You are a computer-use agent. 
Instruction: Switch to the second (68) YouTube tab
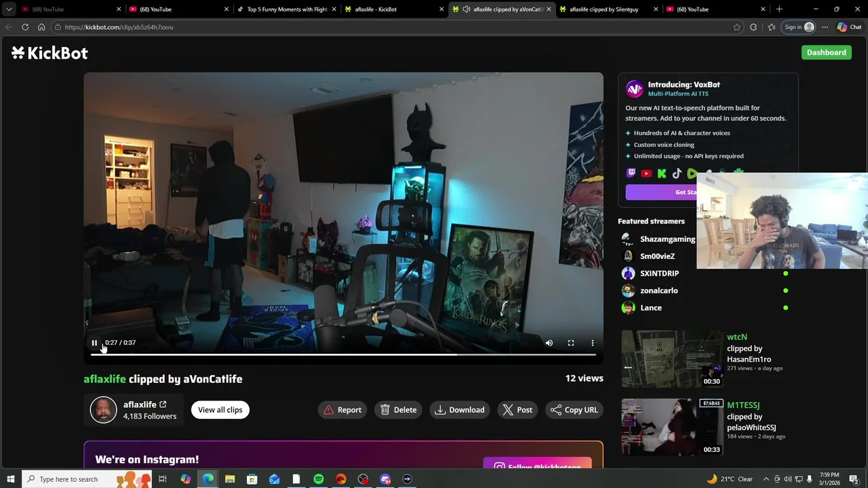pos(178,9)
